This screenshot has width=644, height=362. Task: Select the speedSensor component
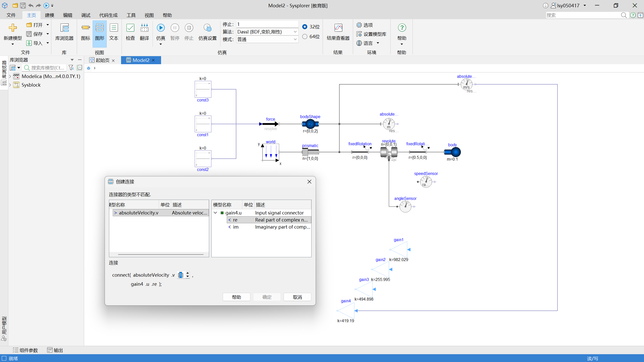tap(426, 182)
